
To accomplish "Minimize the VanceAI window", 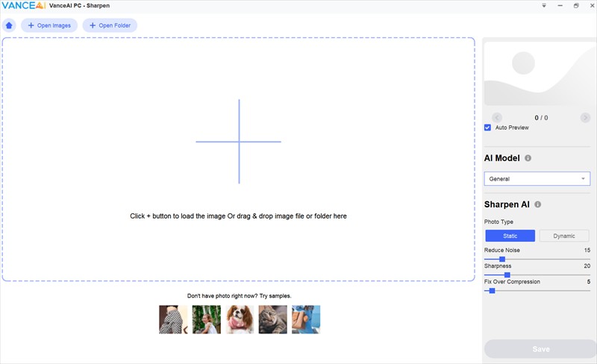I will (560, 5).
